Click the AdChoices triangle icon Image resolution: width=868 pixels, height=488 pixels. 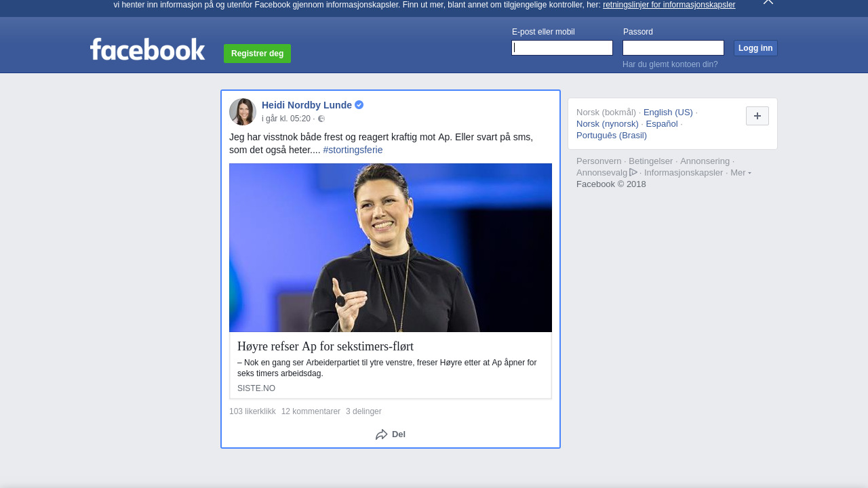click(x=633, y=172)
